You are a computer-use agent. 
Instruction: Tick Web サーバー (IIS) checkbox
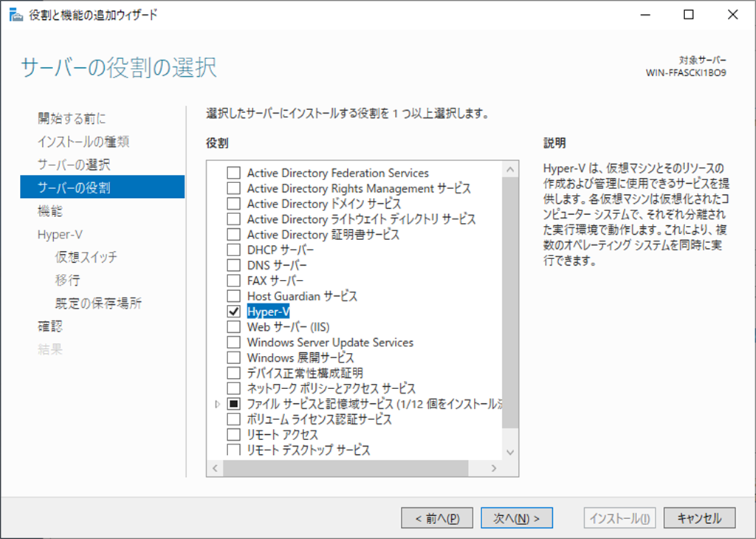click(x=234, y=327)
